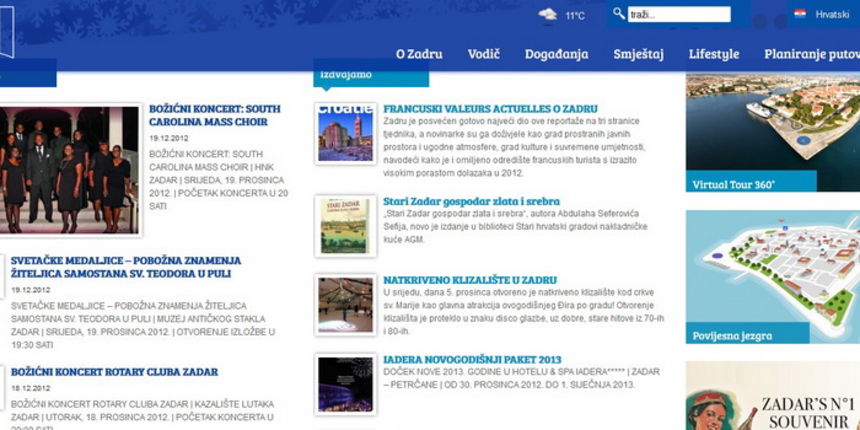Click the search magnifier icon
The height and width of the screenshot is (430, 860).
tap(619, 14)
